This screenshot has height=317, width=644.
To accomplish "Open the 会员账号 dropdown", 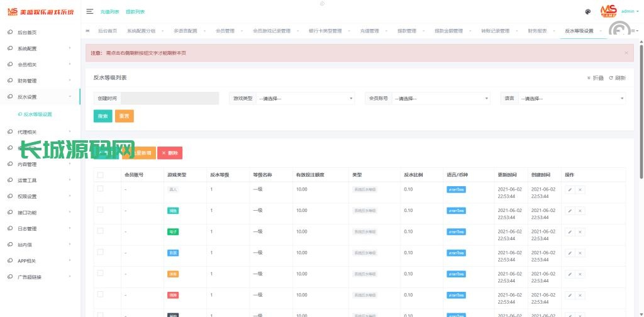I will click(x=440, y=99).
